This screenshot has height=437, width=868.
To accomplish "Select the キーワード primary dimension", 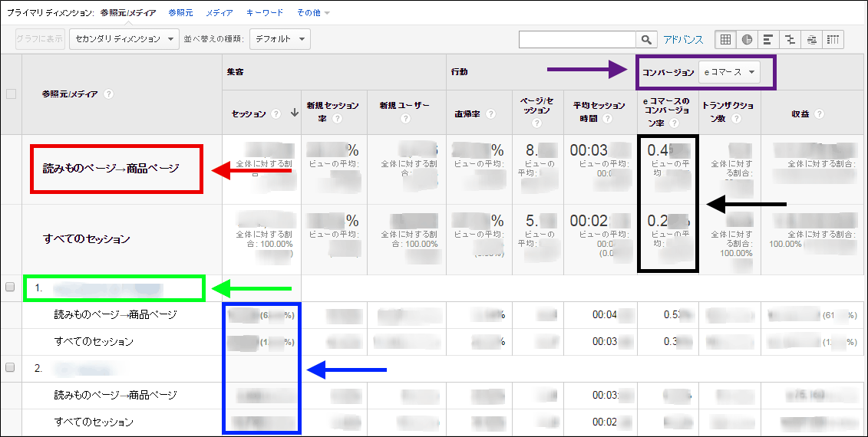I will (x=265, y=13).
